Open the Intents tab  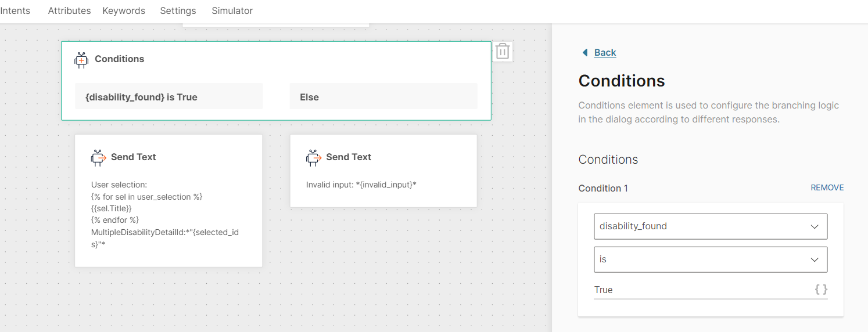16,11
